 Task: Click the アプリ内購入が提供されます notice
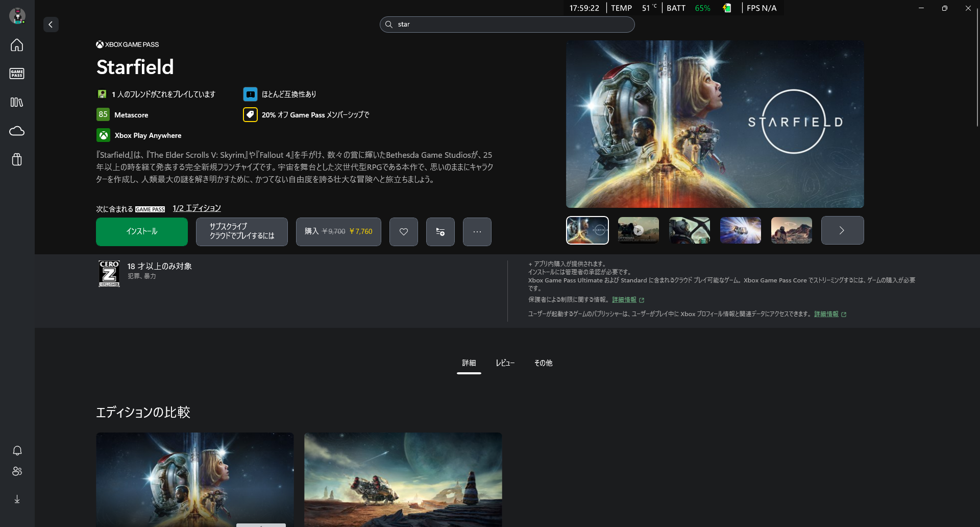[x=567, y=264]
